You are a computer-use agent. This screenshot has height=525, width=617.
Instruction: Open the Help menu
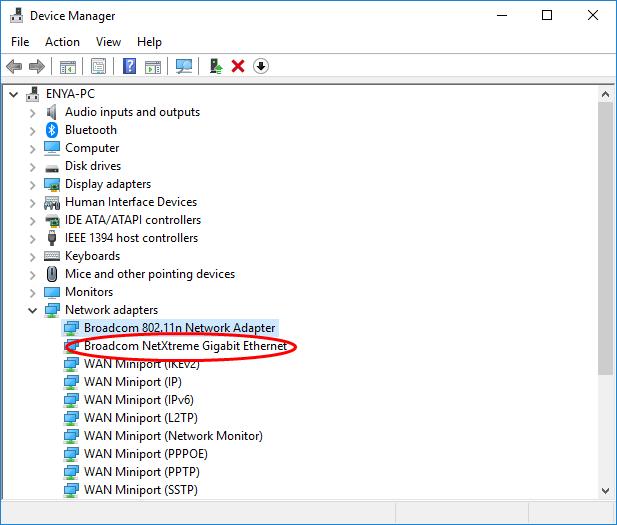pyautogui.click(x=149, y=42)
